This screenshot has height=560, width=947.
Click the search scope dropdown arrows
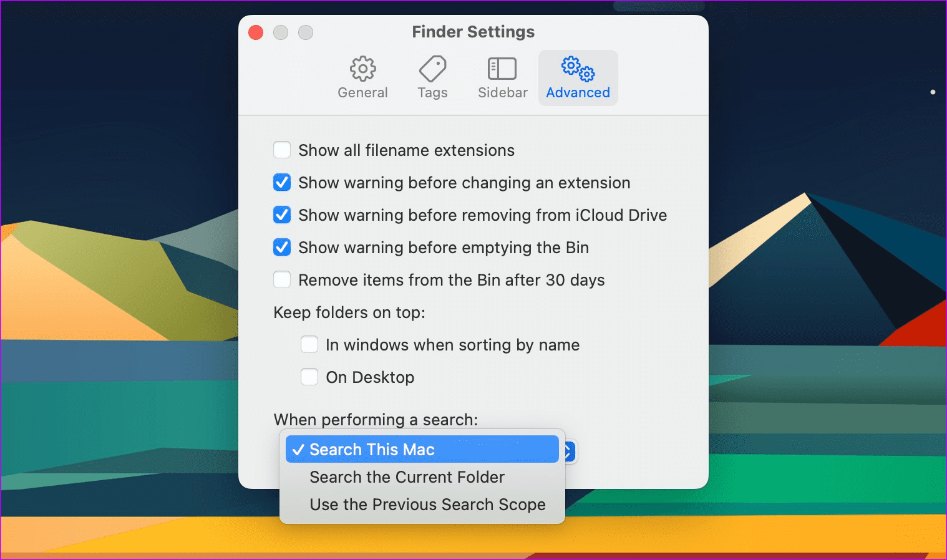(x=570, y=451)
